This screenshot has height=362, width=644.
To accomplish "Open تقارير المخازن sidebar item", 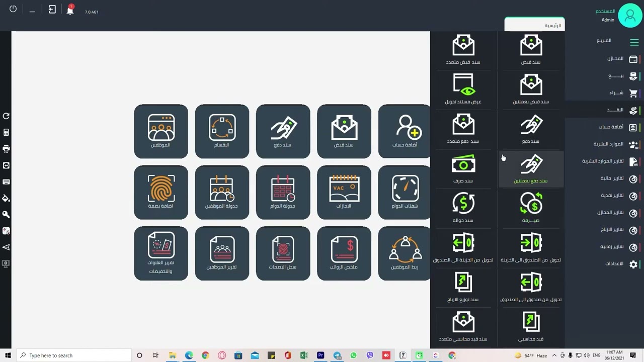I will tap(605, 213).
